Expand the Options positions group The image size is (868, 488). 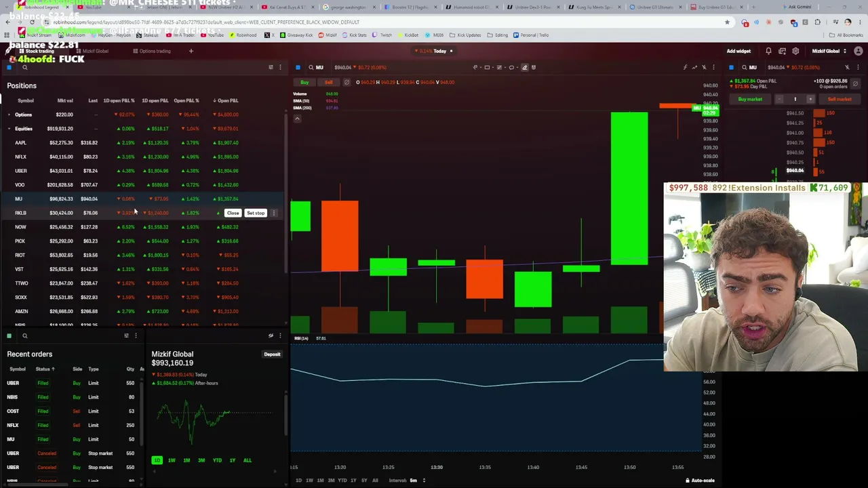(x=9, y=115)
